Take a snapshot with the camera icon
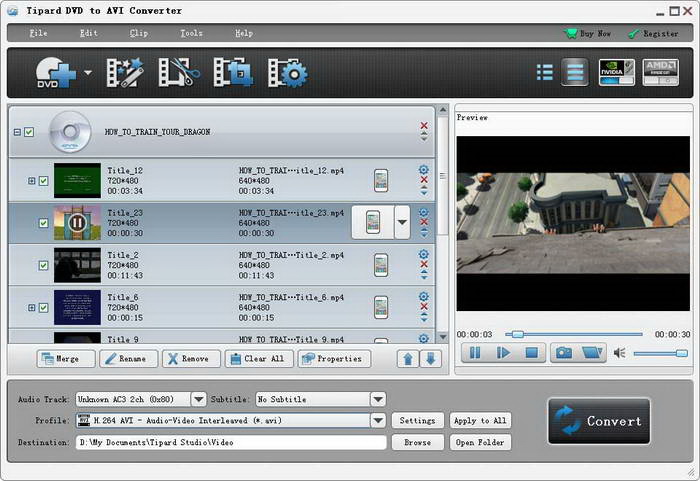The height and width of the screenshot is (481, 700). point(564,352)
